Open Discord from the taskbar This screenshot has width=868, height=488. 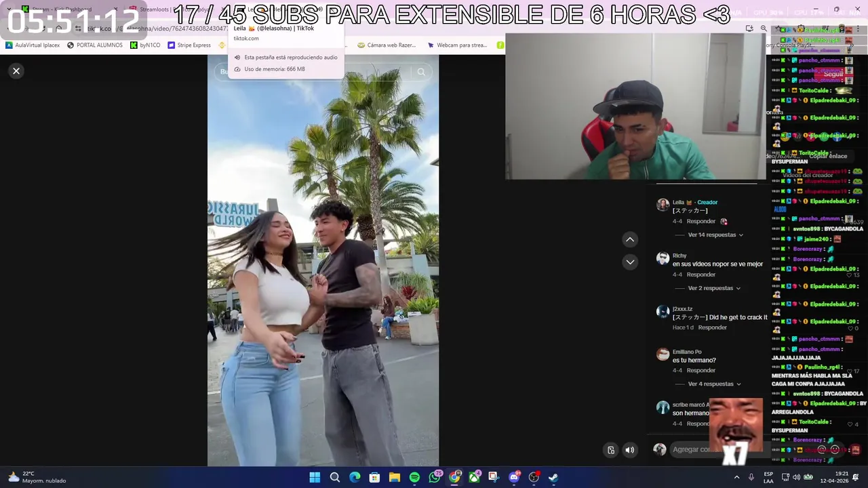click(x=514, y=477)
